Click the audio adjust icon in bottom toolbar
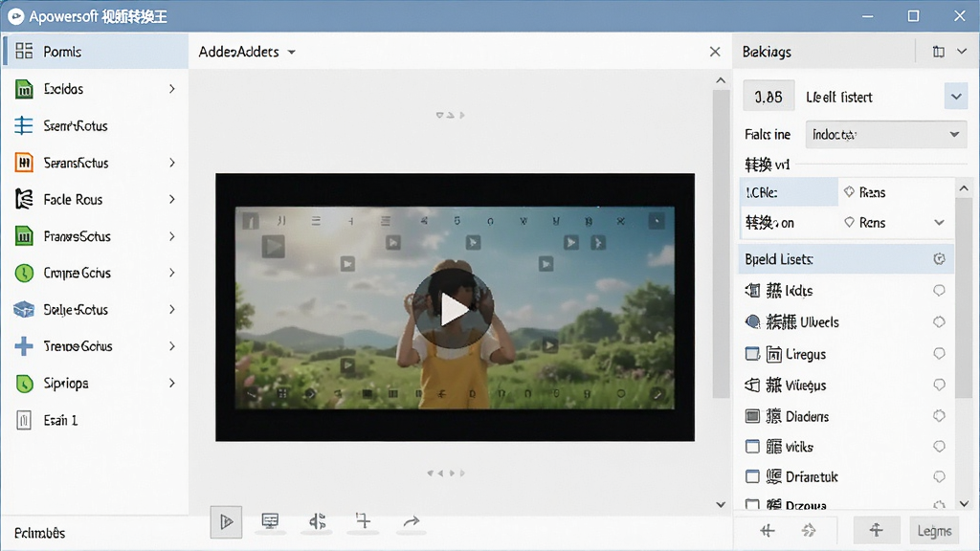 (318, 521)
